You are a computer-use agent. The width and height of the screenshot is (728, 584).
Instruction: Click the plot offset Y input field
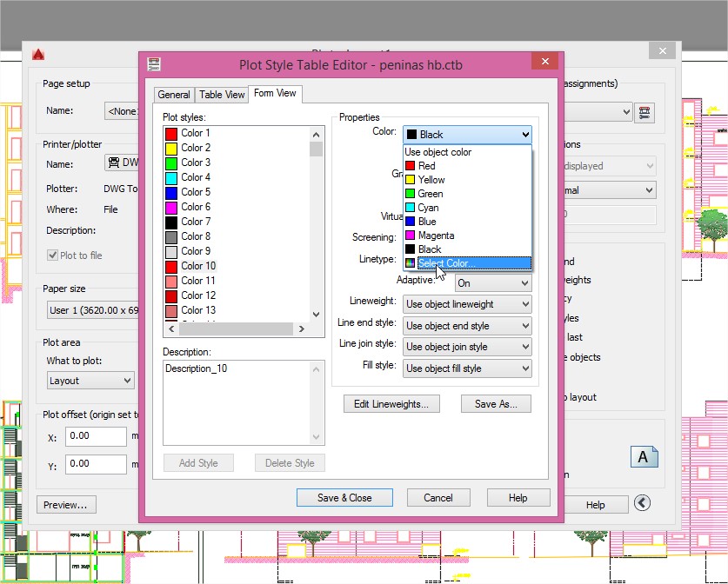(x=96, y=464)
